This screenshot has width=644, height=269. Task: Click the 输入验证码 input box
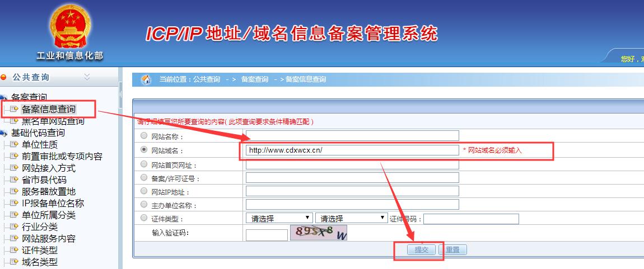click(x=267, y=235)
